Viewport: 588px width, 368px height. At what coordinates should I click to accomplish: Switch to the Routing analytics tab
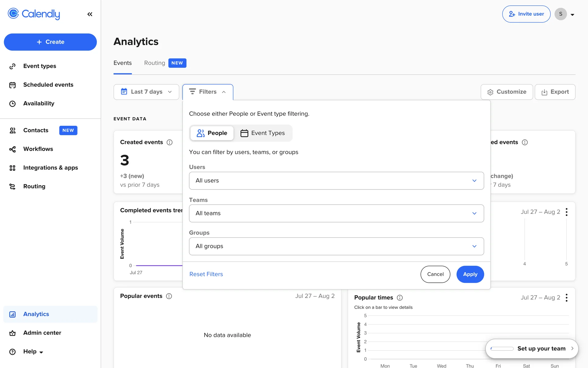[x=155, y=63]
